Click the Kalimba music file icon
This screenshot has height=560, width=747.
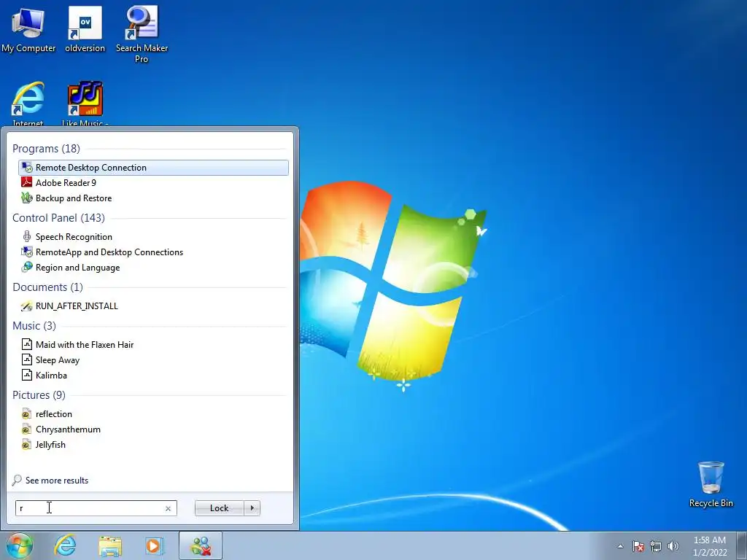pos(27,375)
